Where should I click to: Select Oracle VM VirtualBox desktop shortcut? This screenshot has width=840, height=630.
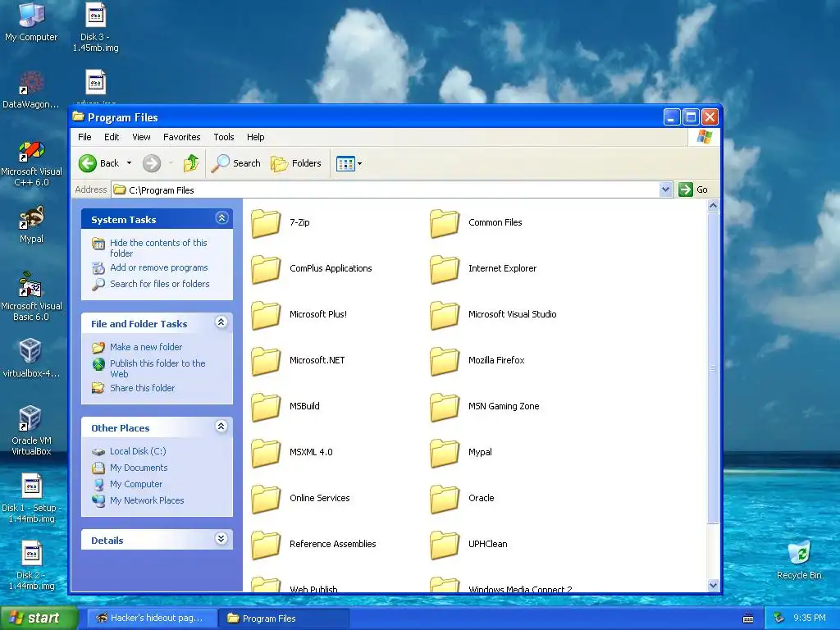tap(31, 431)
